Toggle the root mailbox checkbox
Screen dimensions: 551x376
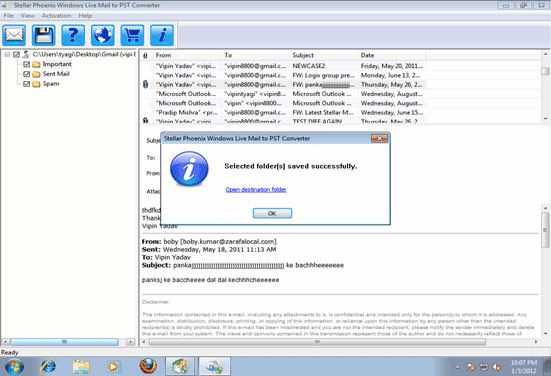(x=16, y=54)
